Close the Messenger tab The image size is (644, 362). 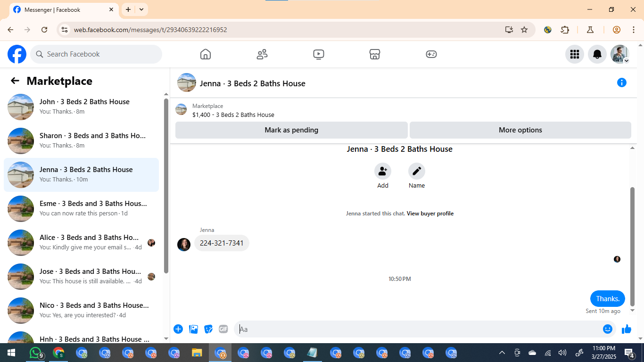click(x=112, y=9)
